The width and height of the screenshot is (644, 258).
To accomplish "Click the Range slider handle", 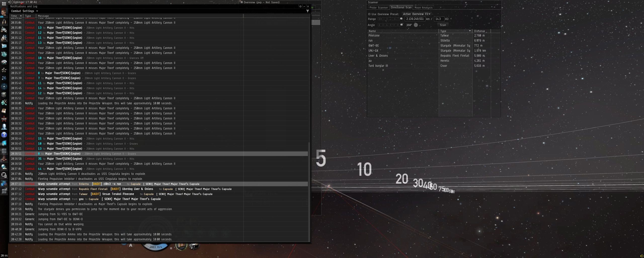I will pos(401,19).
